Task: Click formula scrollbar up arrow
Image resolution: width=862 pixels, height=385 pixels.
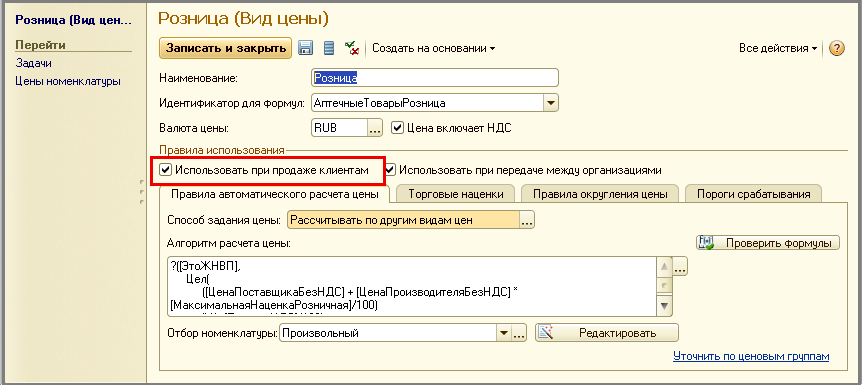Action: tap(665, 267)
